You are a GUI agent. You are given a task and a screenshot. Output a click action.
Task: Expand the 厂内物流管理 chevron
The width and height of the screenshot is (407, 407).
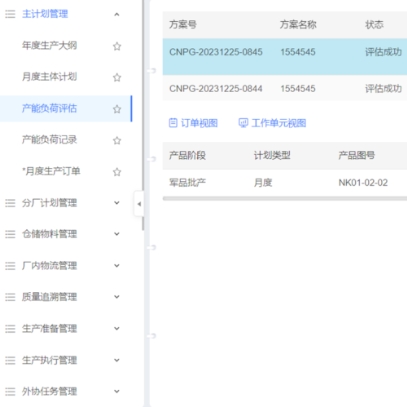pos(117,266)
